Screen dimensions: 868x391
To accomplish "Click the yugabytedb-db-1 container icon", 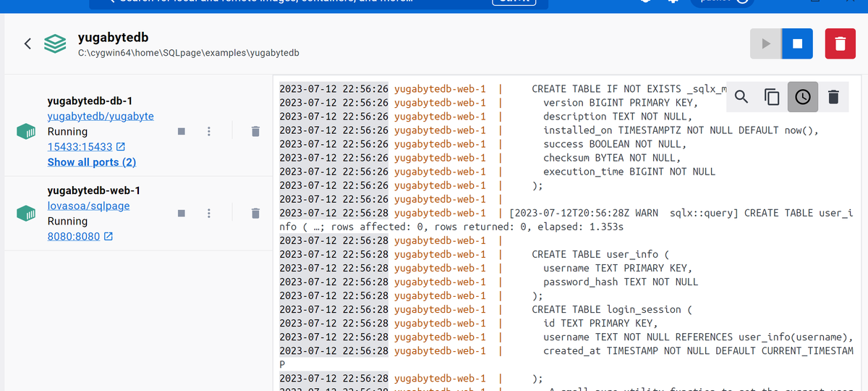I will point(26,132).
